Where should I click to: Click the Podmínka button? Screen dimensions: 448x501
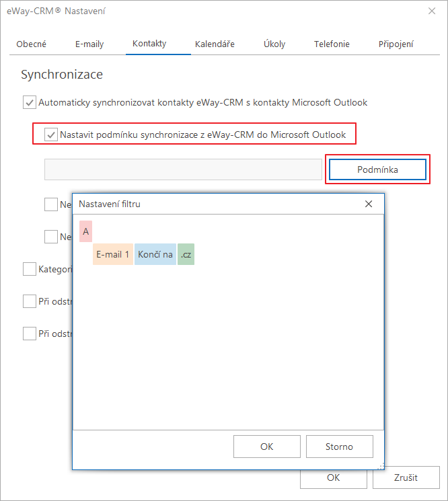coord(377,169)
